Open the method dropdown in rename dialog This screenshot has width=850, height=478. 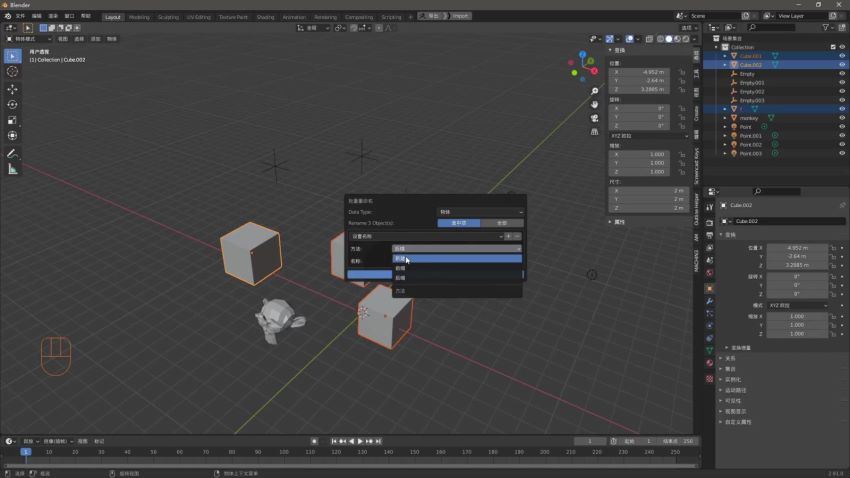(457, 249)
